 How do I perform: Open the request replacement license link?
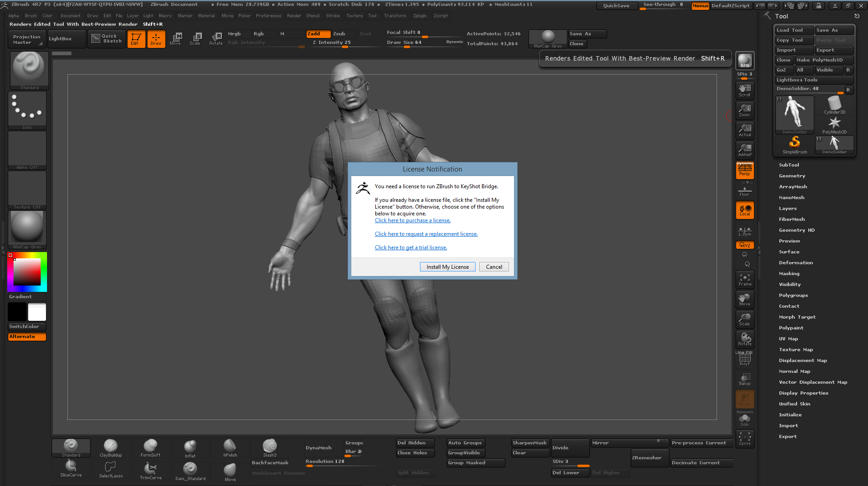(x=426, y=234)
